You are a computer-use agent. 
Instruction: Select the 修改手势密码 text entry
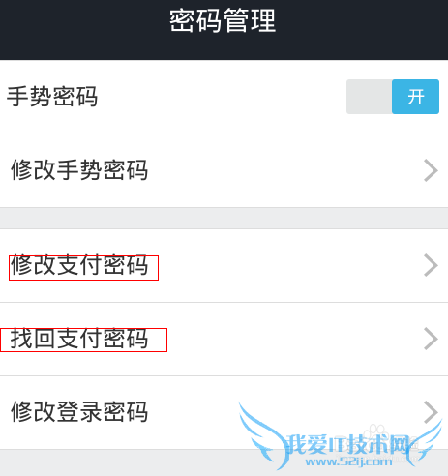[x=79, y=170]
